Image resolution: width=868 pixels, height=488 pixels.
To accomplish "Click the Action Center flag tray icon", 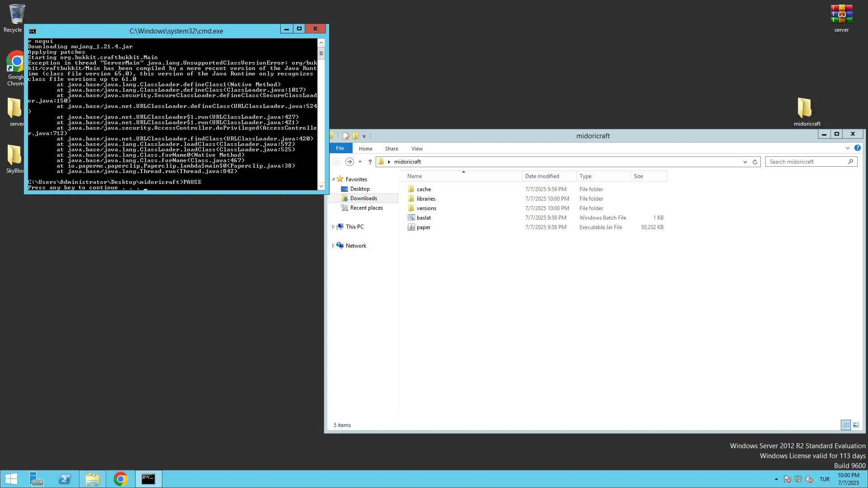I will [x=787, y=479].
